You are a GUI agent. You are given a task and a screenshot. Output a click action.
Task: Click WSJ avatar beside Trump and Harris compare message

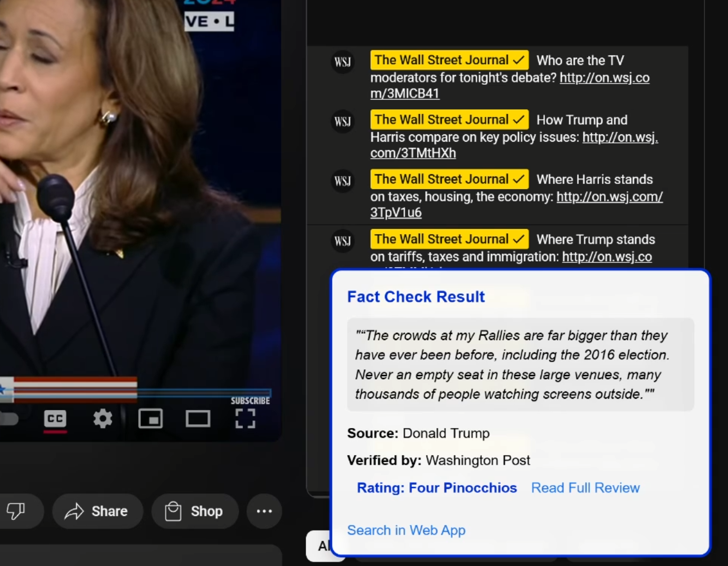click(x=343, y=121)
